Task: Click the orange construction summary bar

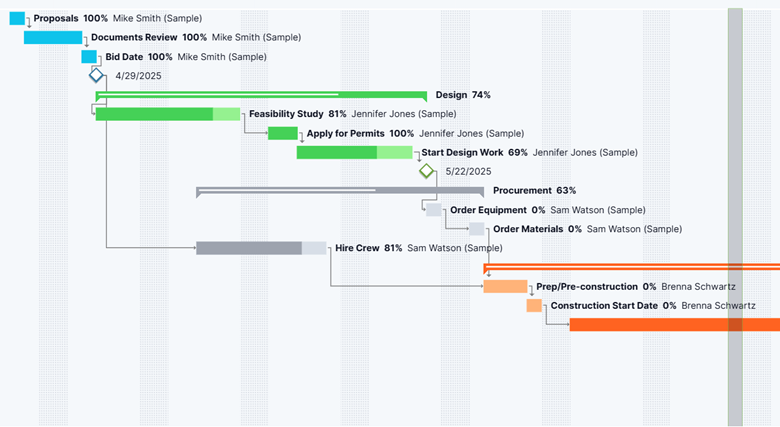Action: [630, 266]
